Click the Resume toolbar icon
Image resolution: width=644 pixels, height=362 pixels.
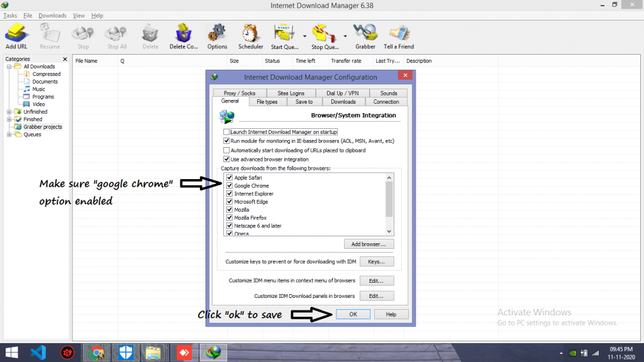click(50, 36)
